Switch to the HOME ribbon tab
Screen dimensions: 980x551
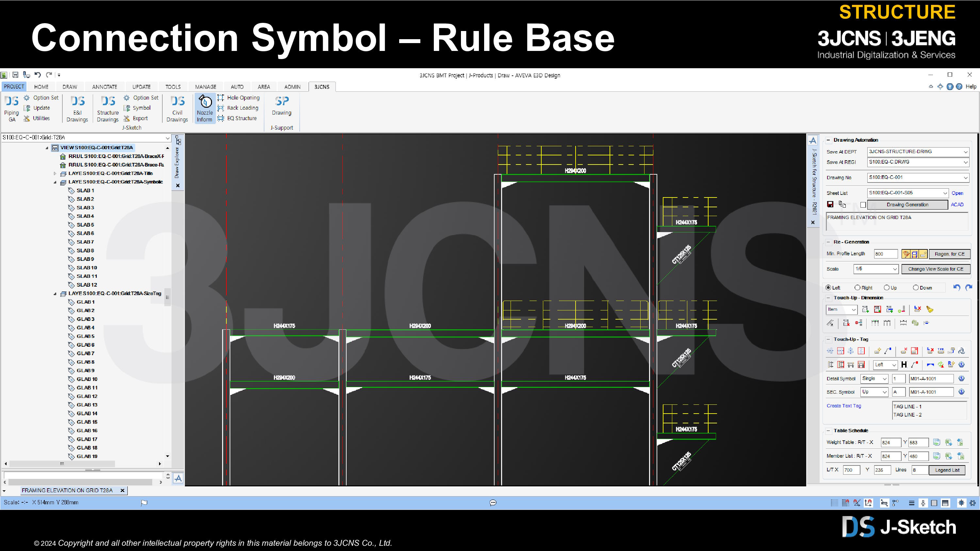pos(41,87)
